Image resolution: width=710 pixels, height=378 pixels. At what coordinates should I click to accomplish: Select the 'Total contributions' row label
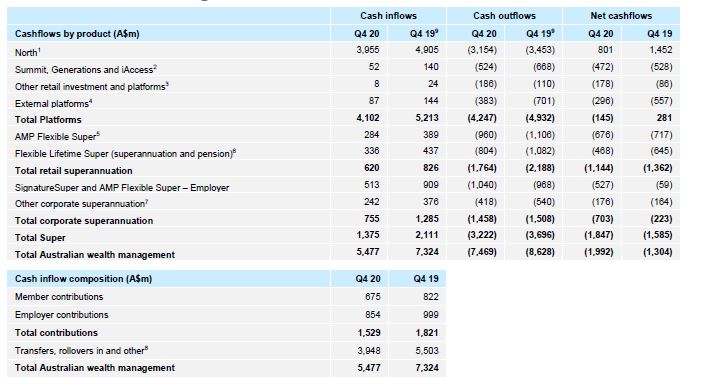56,333
